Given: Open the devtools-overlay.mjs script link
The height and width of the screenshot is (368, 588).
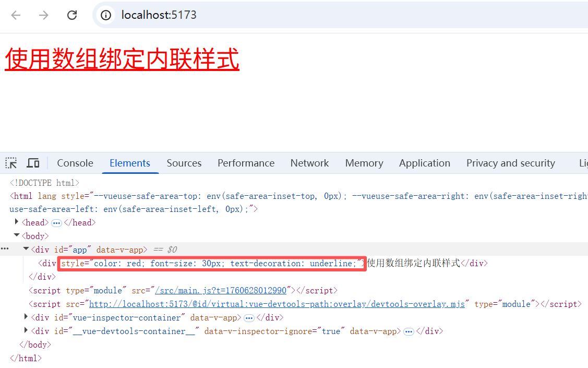Looking at the screenshot, I should [x=277, y=304].
